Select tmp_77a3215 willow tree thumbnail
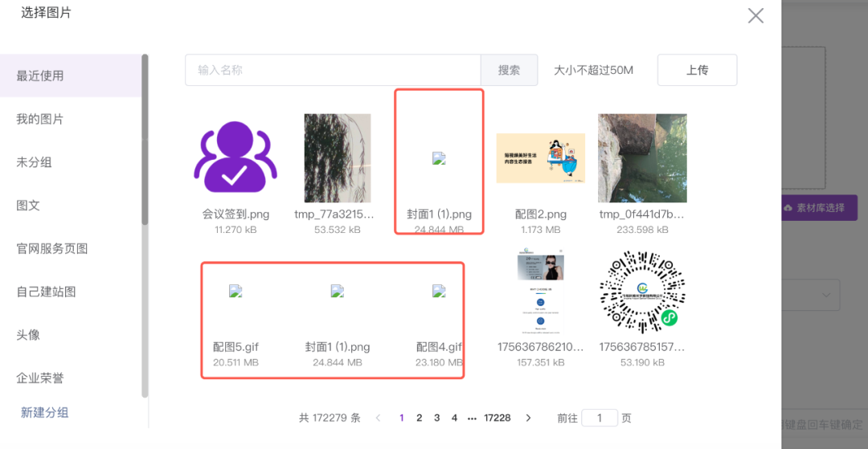 click(x=338, y=158)
